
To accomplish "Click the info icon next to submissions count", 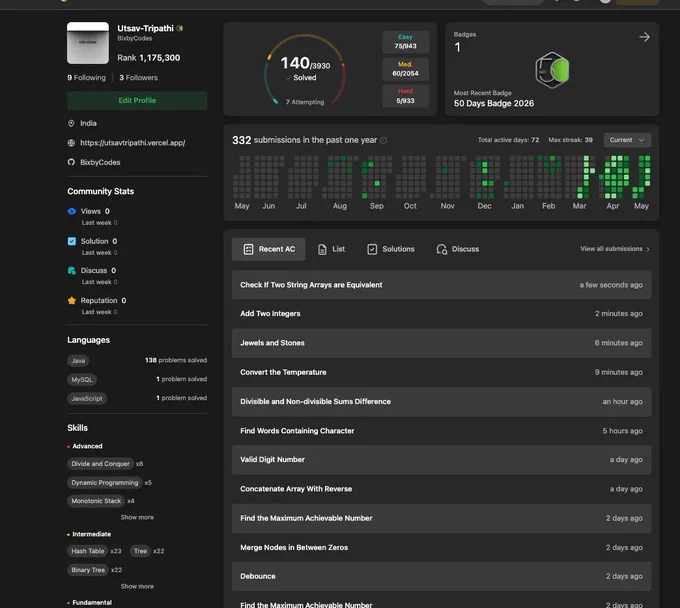I will tap(383, 141).
